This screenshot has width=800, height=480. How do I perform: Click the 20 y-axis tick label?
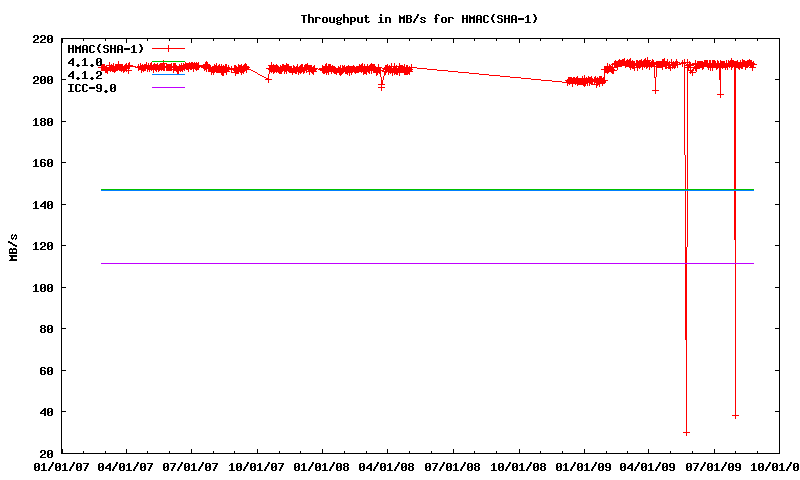pos(46,453)
